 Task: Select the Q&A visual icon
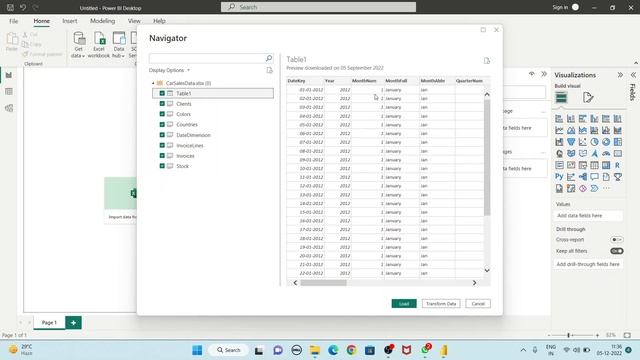pyautogui.click(x=594, y=177)
